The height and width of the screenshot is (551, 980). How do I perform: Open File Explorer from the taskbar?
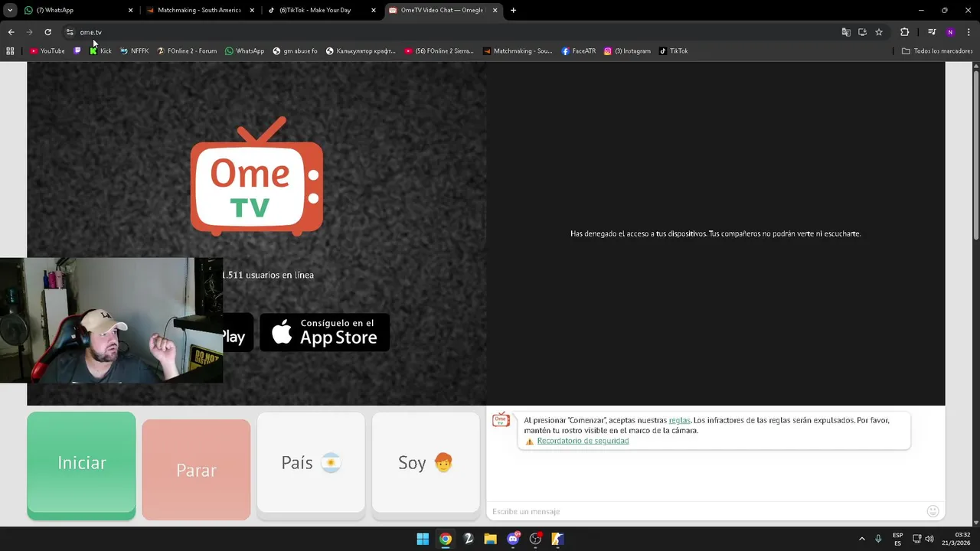[x=490, y=539]
